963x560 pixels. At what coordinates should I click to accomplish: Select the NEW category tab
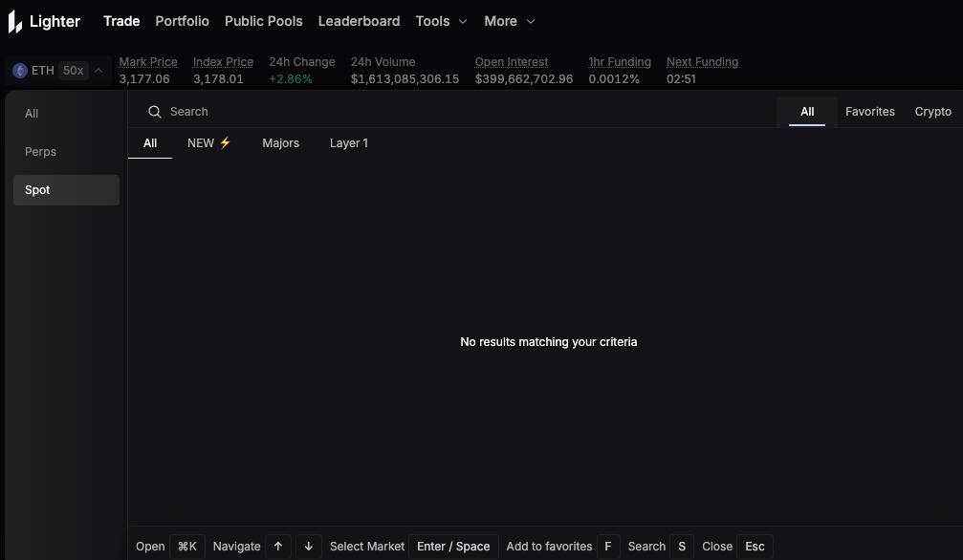point(209,143)
